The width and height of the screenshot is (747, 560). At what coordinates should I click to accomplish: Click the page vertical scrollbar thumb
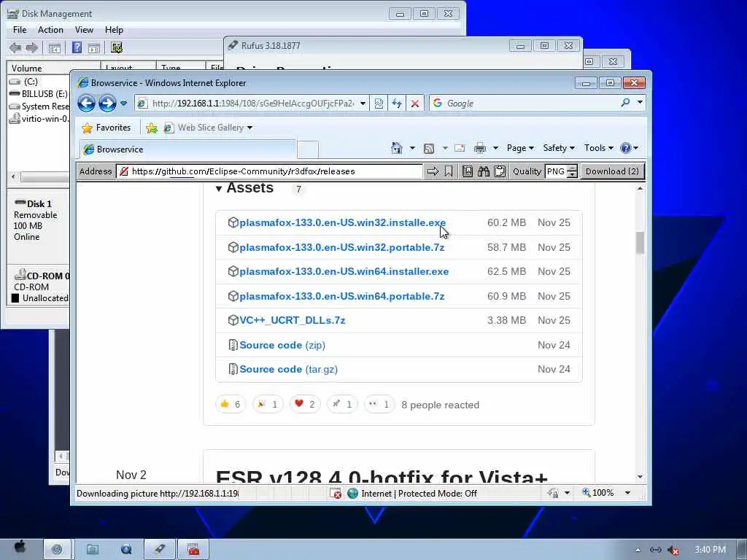[640, 242]
